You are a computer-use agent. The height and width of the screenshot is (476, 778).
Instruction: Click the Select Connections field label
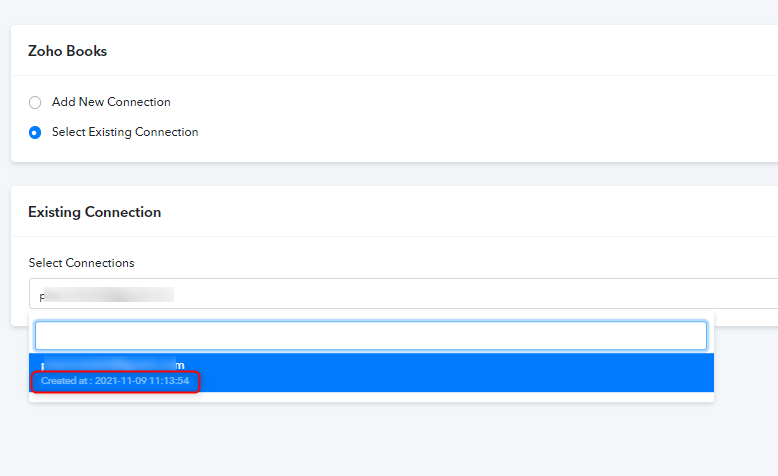pos(81,263)
